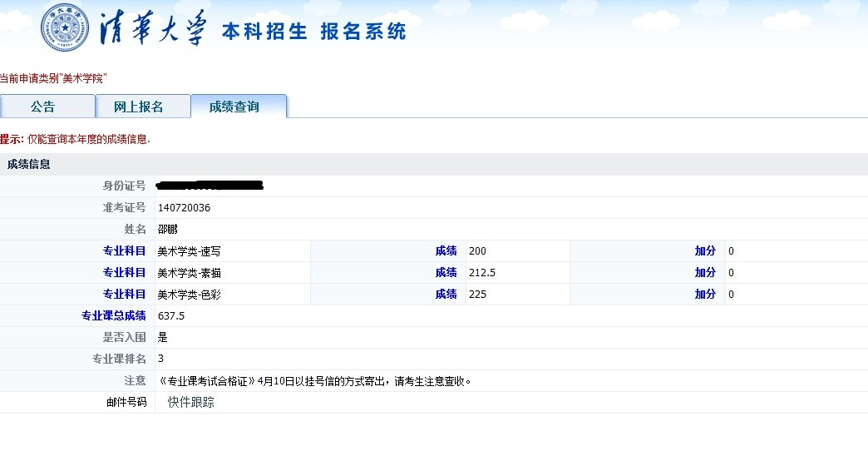Click the 加分 value in 速写 row
Image resolution: width=868 pixels, height=451 pixels.
pos(731,251)
